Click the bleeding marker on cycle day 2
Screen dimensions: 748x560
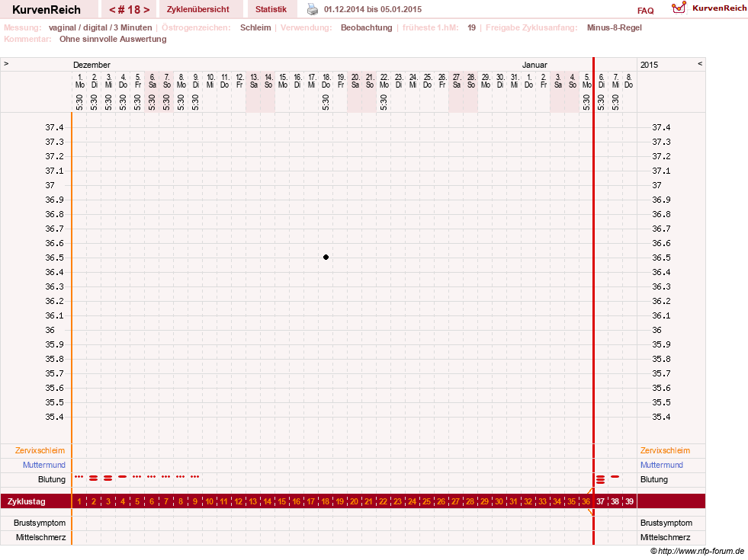(x=94, y=478)
